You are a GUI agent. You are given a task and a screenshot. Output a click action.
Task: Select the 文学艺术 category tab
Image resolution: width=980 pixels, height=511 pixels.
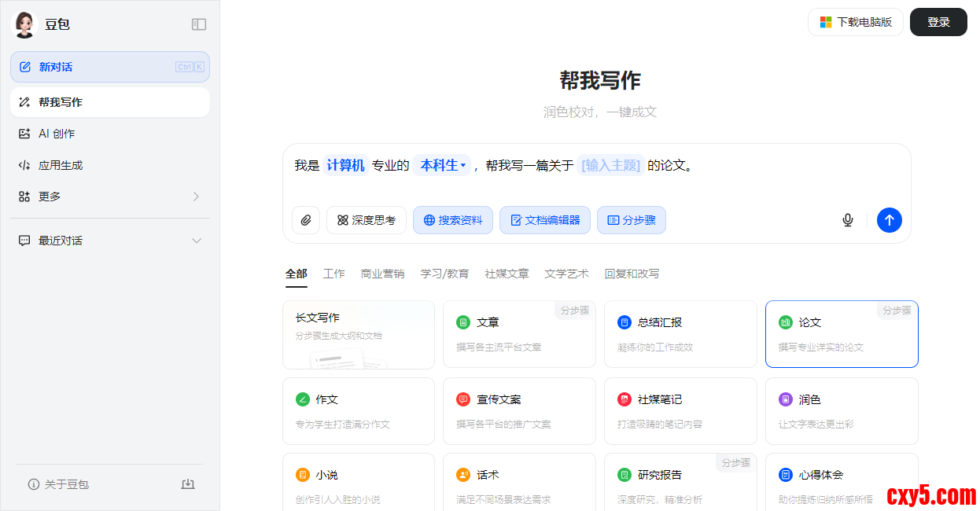point(566,274)
